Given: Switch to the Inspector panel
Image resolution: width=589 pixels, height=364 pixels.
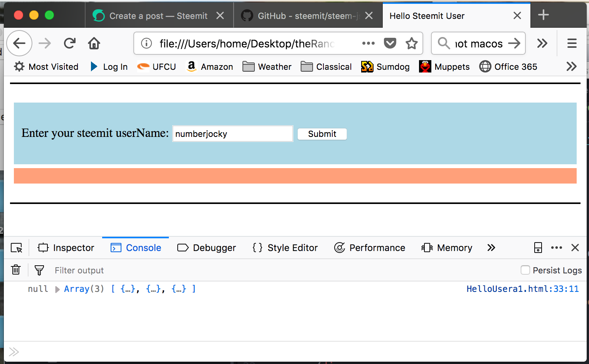Looking at the screenshot, I should 66,248.
